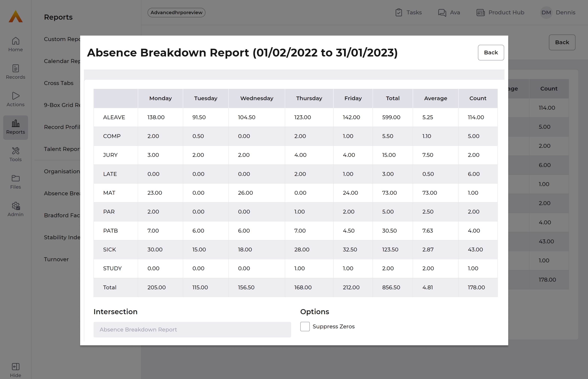Screen dimensions: 588x379
Task: Click Back in the report dialog
Action: coord(491,52)
